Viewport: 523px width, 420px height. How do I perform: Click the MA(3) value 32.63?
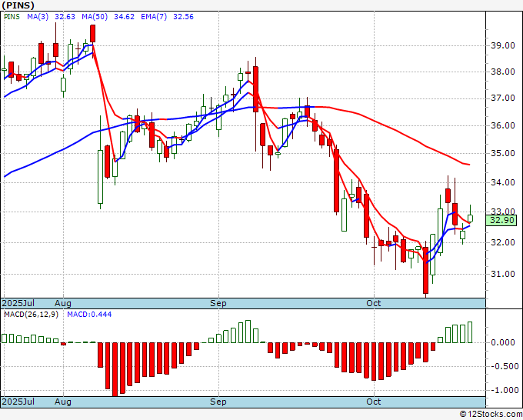(x=65, y=17)
